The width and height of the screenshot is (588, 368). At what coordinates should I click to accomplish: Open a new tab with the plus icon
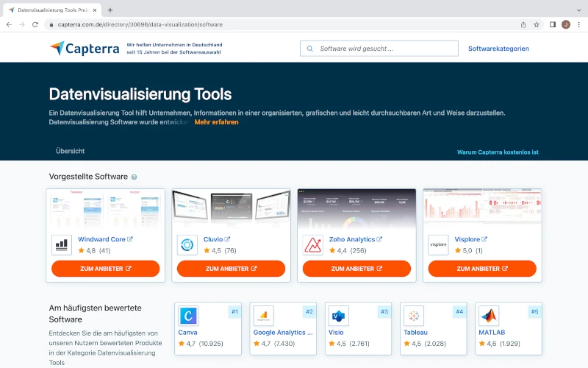[x=110, y=10]
